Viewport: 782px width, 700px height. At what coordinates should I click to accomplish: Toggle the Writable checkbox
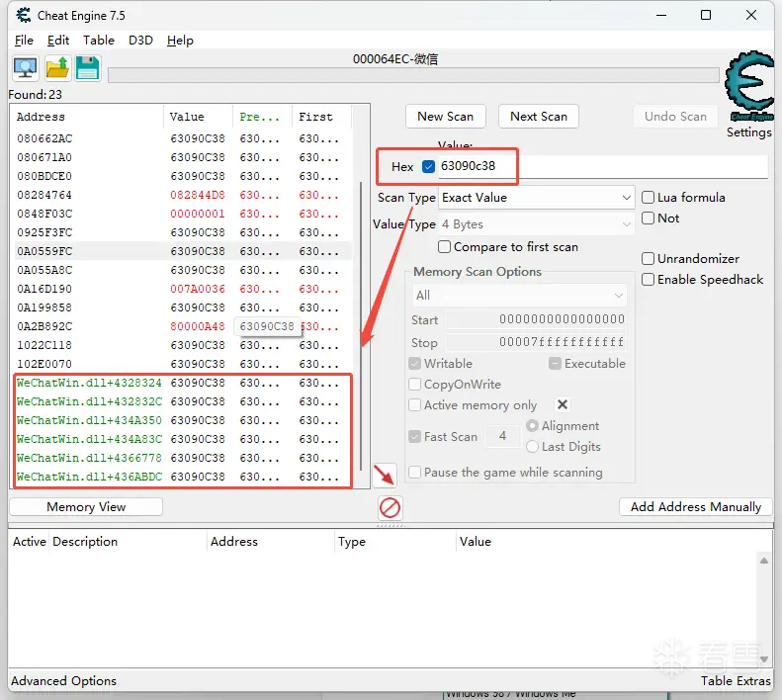coord(414,363)
